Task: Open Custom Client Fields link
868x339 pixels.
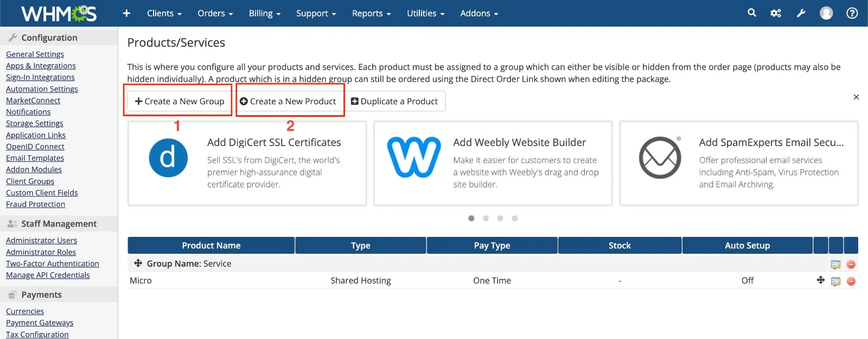Action: point(42,193)
